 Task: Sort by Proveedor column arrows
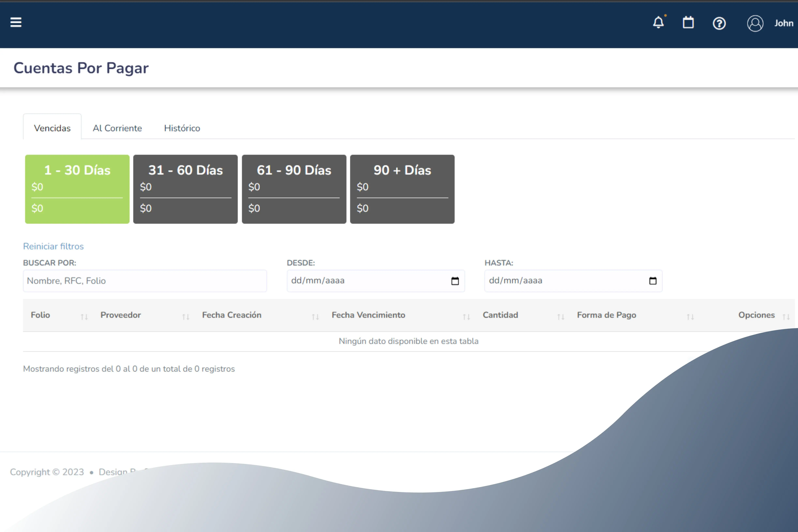click(186, 317)
